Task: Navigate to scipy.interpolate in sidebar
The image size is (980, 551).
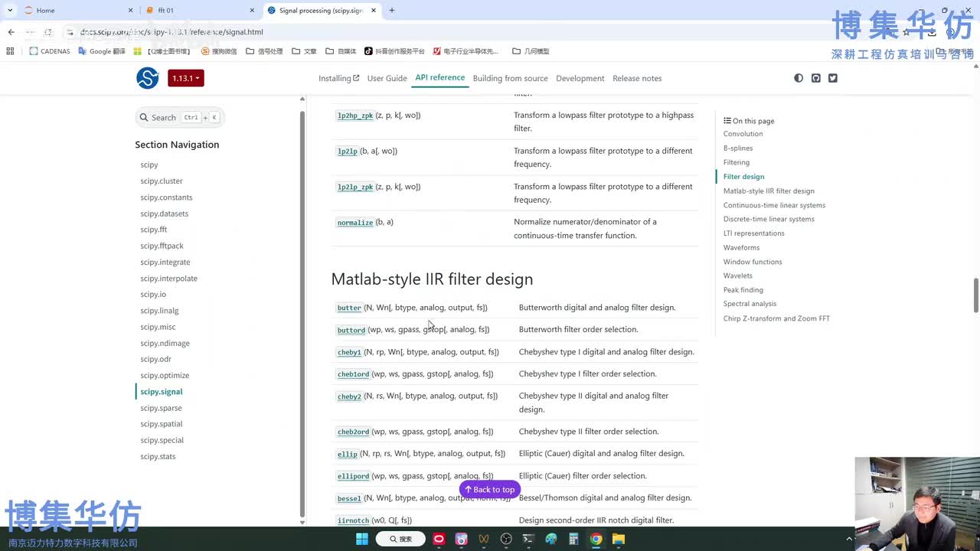Action: (168, 279)
